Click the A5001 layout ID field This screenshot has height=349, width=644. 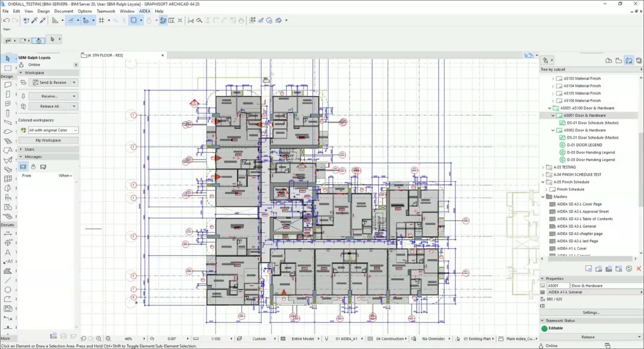tap(558, 286)
